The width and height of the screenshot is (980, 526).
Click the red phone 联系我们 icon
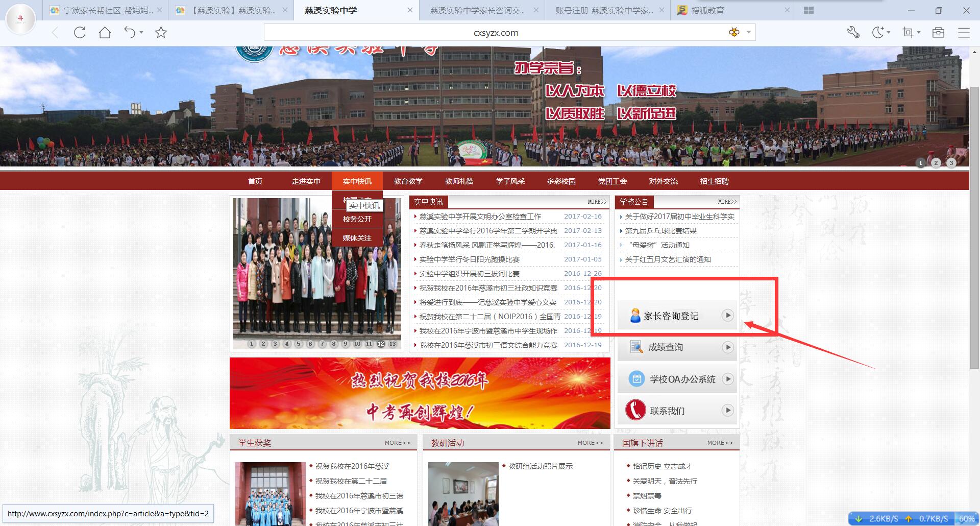click(x=635, y=410)
